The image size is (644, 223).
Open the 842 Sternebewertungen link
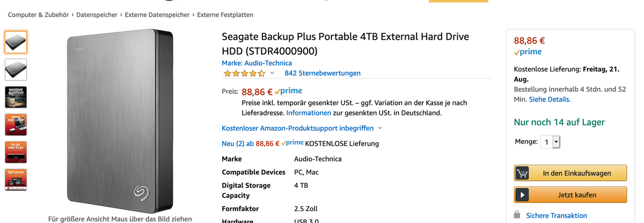click(323, 73)
